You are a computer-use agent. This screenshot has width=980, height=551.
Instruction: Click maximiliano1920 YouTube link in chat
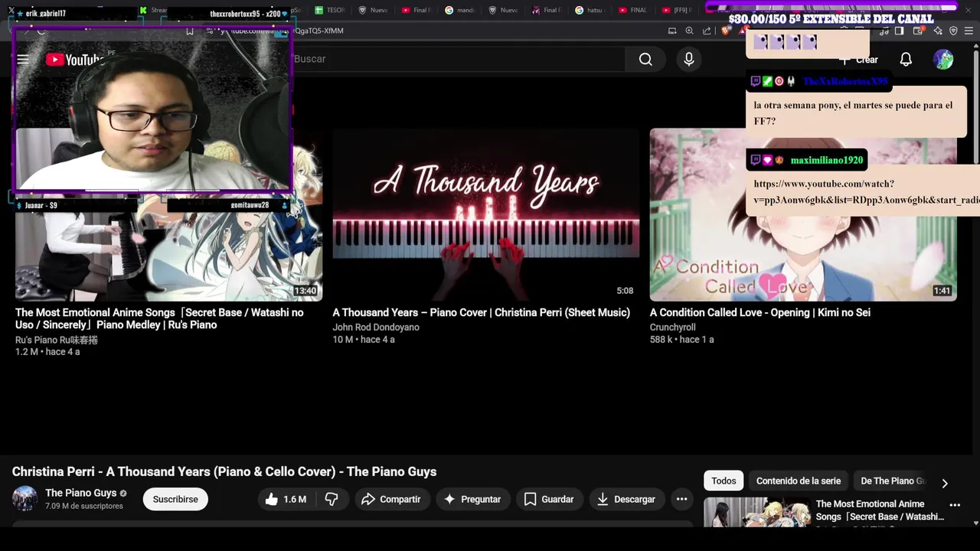[x=867, y=192]
